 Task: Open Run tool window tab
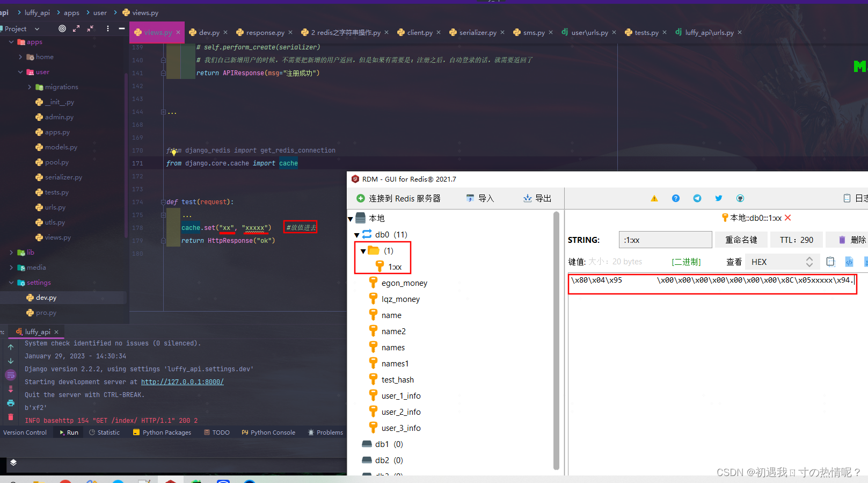[69, 432]
